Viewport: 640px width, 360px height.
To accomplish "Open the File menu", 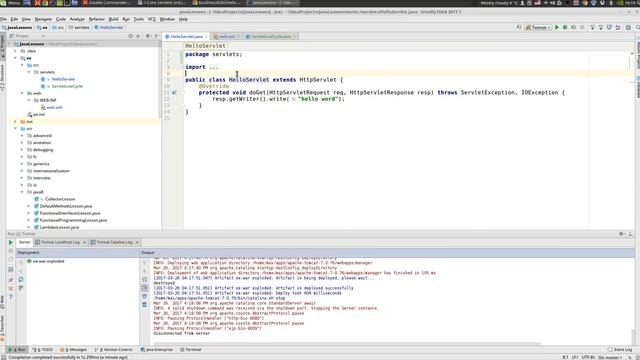I will coord(3,19).
